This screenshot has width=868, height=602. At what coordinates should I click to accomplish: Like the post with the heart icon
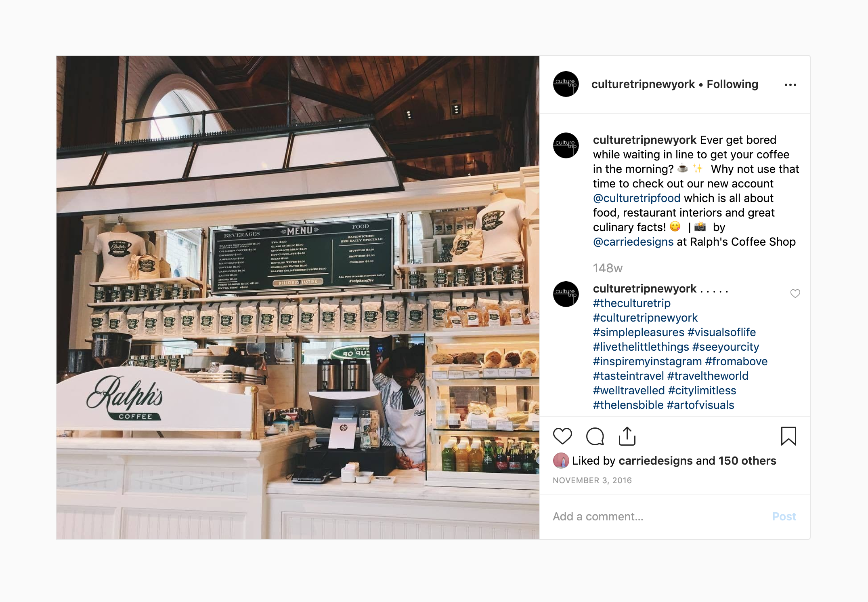(x=562, y=436)
